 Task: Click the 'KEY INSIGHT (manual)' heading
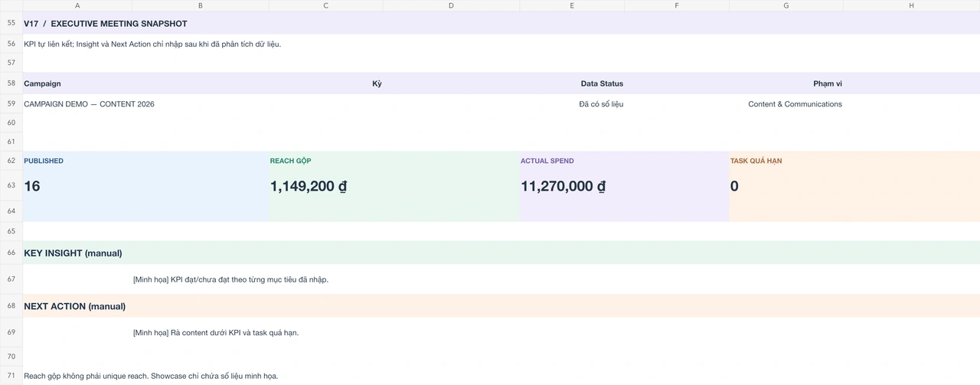tap(73, 253)
